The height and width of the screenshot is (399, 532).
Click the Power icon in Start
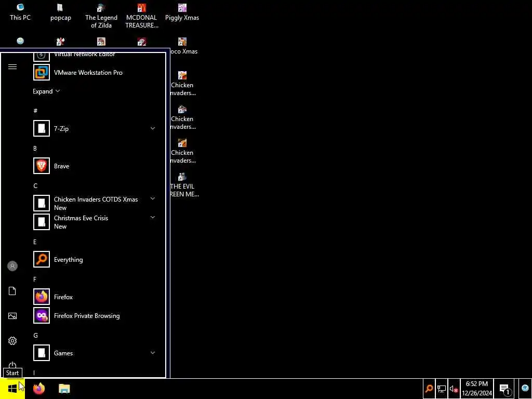point(12,365)
